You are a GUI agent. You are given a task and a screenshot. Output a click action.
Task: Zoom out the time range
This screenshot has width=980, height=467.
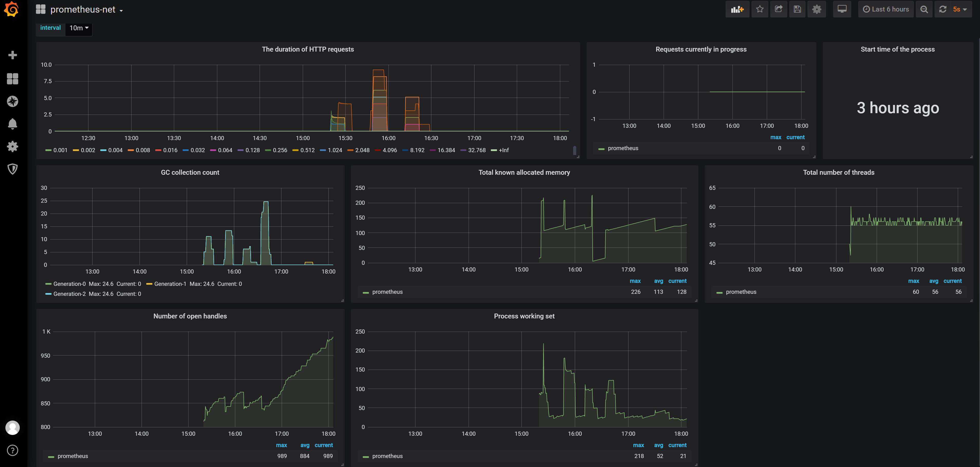[x=924, y=9]
